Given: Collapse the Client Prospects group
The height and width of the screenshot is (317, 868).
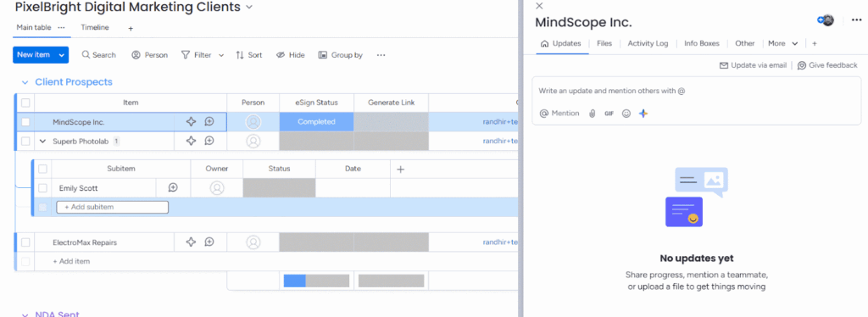Looking at the screenshot, I should click(x=25, y=82).
